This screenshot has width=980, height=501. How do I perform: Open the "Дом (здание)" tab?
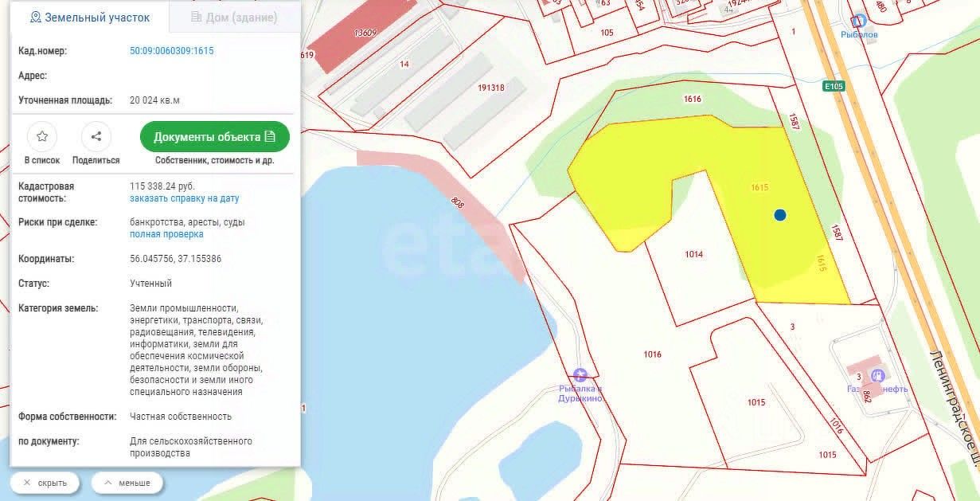point(235,17)
